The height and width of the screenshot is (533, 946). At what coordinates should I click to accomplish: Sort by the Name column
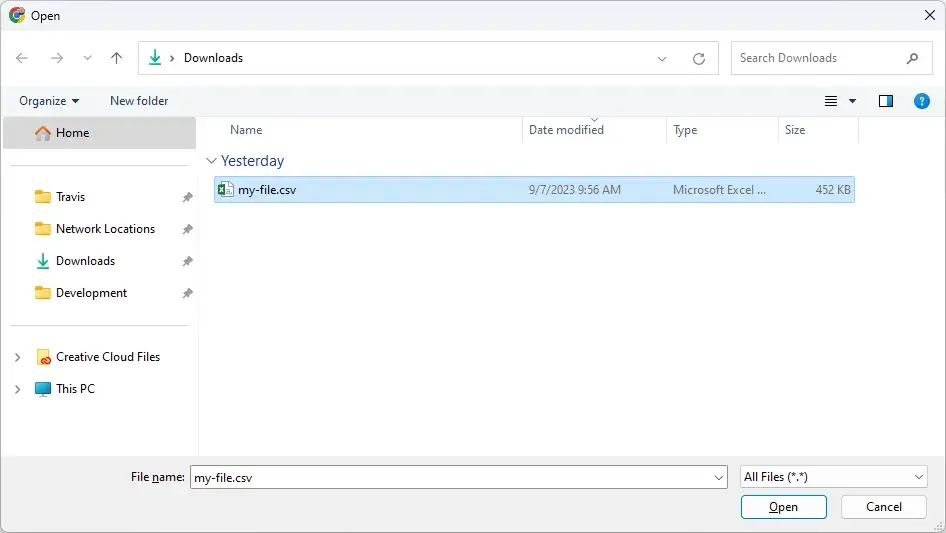246,130
